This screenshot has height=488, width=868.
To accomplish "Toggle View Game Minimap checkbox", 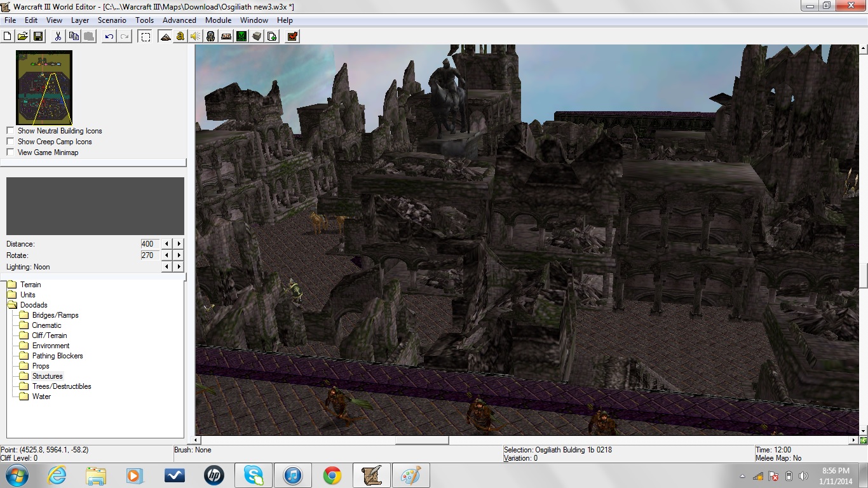I will (10, 152).
